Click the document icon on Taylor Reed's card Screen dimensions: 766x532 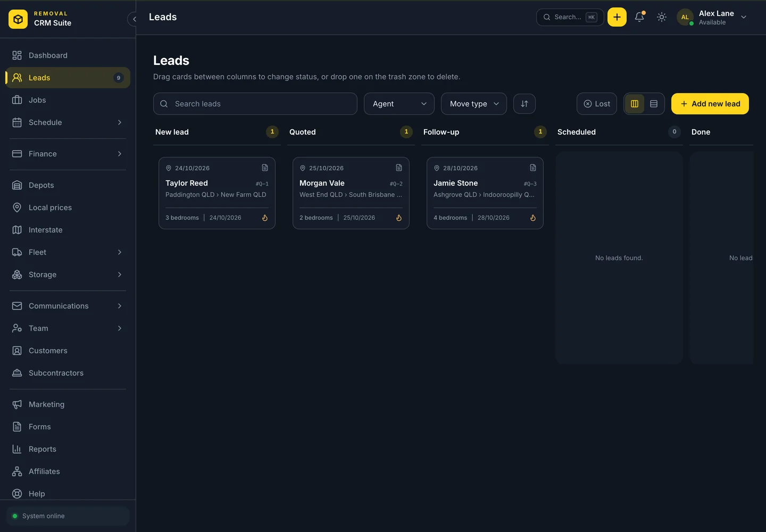(x=265, y=168)
